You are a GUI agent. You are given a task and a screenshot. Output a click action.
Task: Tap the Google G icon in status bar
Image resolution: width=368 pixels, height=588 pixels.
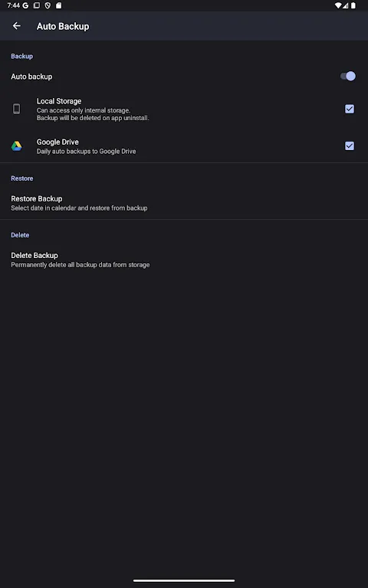pyautogui.click(x=25, y=5)
